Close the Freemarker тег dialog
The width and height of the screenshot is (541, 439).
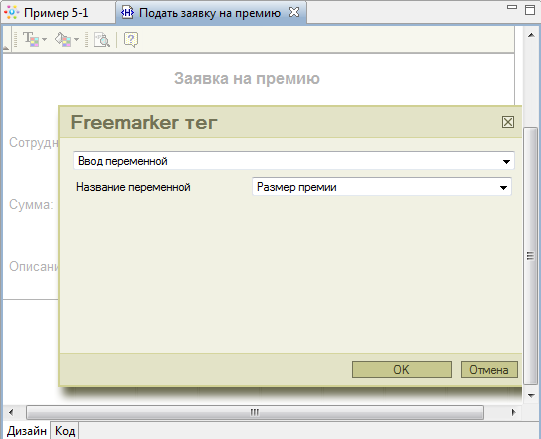[508, 122]
